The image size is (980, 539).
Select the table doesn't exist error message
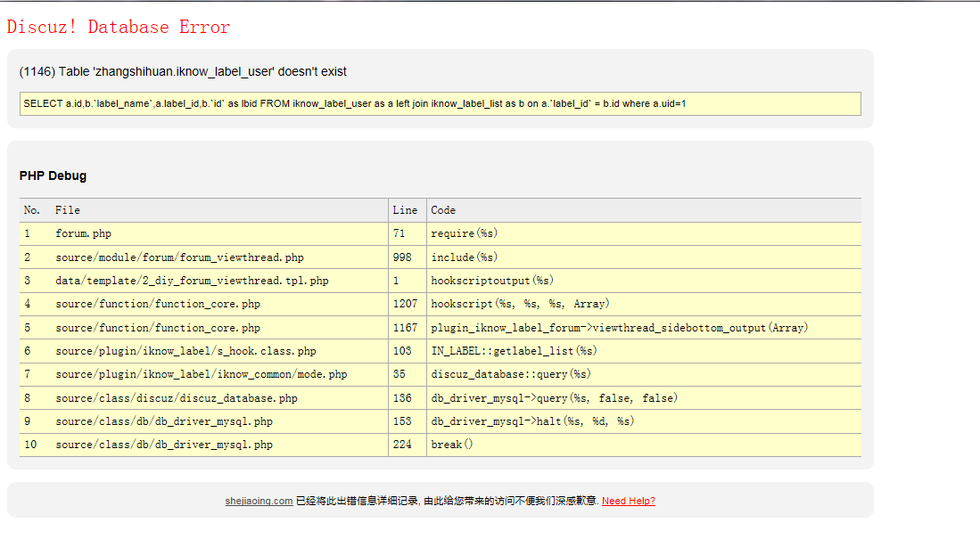[x=183, y=72]
